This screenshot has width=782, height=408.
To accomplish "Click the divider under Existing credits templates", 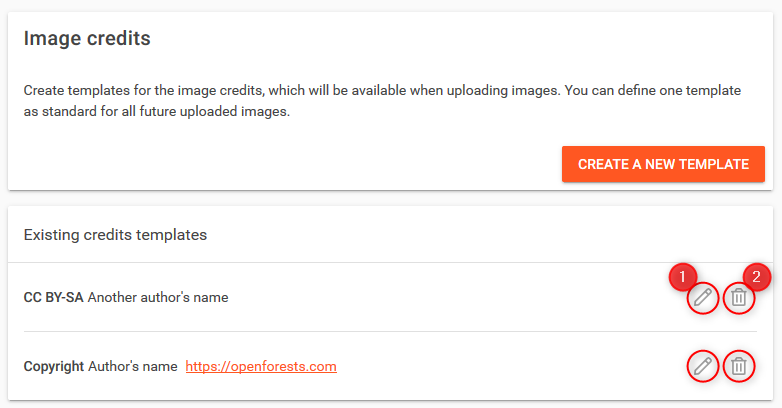I will [x=390, y=263].
